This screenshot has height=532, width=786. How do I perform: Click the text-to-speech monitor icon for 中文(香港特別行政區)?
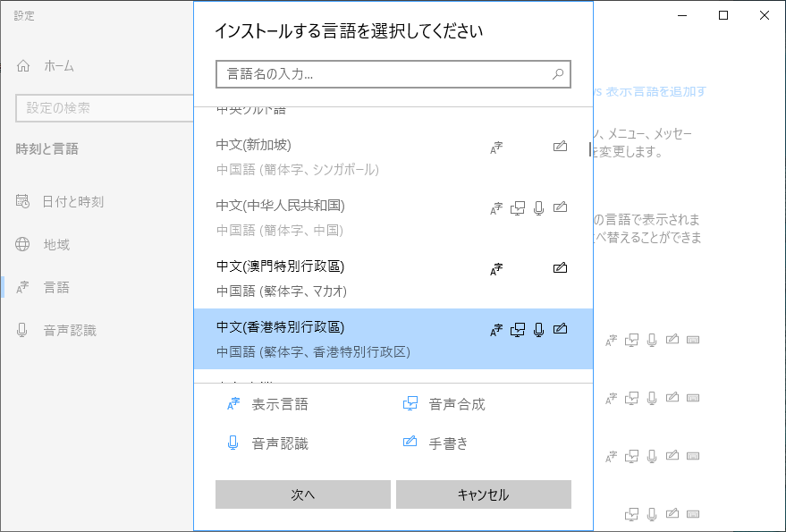click(517, 329)
